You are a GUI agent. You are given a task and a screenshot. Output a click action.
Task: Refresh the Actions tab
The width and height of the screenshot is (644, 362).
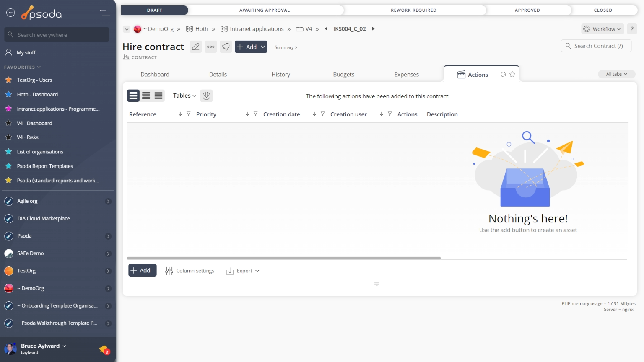pos(503,75)
